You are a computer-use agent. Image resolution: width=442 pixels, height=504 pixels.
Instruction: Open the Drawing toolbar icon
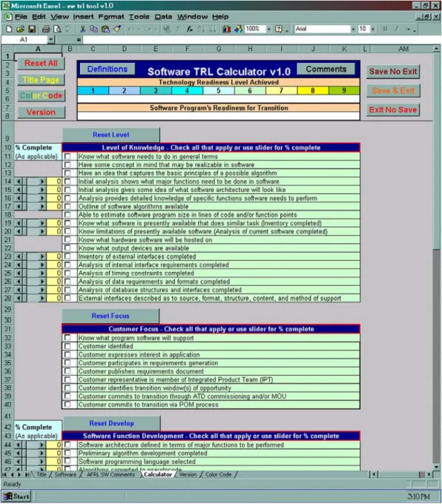coord(238,29)
